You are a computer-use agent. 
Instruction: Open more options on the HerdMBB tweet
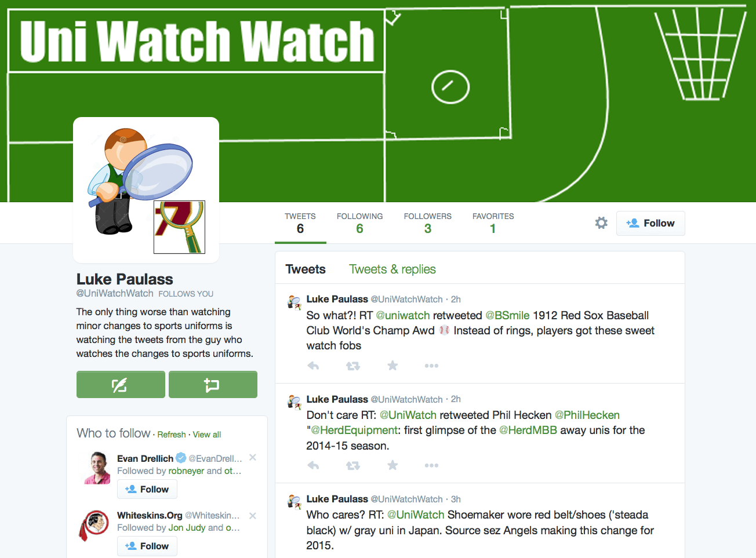coord(431,465)
